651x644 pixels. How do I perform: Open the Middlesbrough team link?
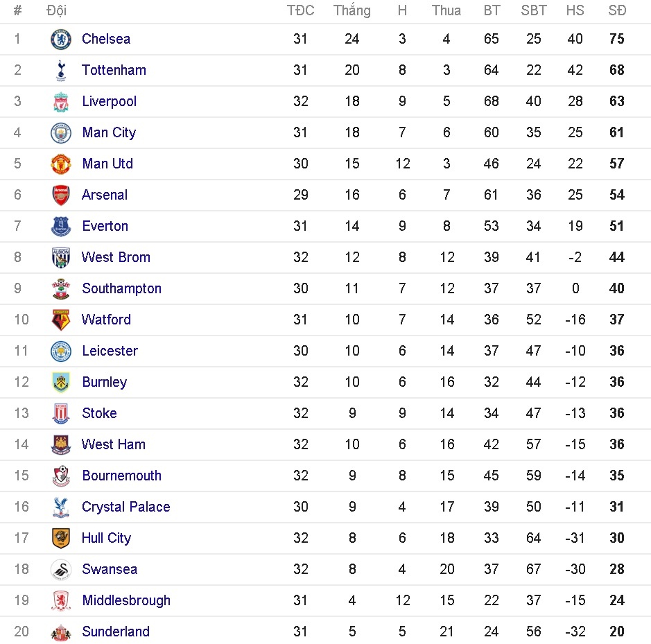(125, 600)
